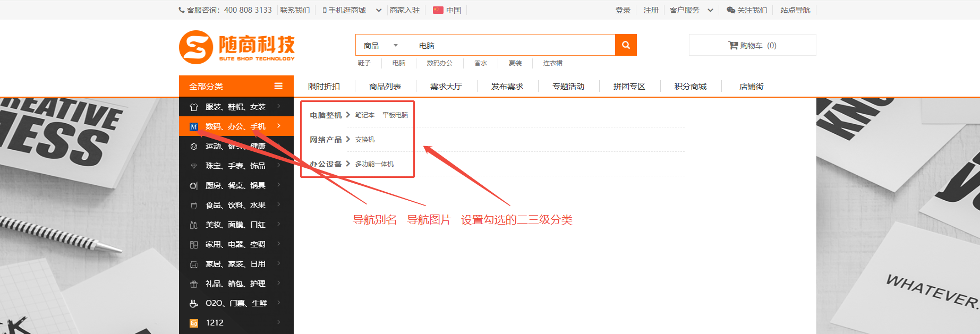This screenshot has height=334, width=980.
Task: Click the dinnerware icon for 厨房、餐桌、锅具
Action: pos(194,186)
